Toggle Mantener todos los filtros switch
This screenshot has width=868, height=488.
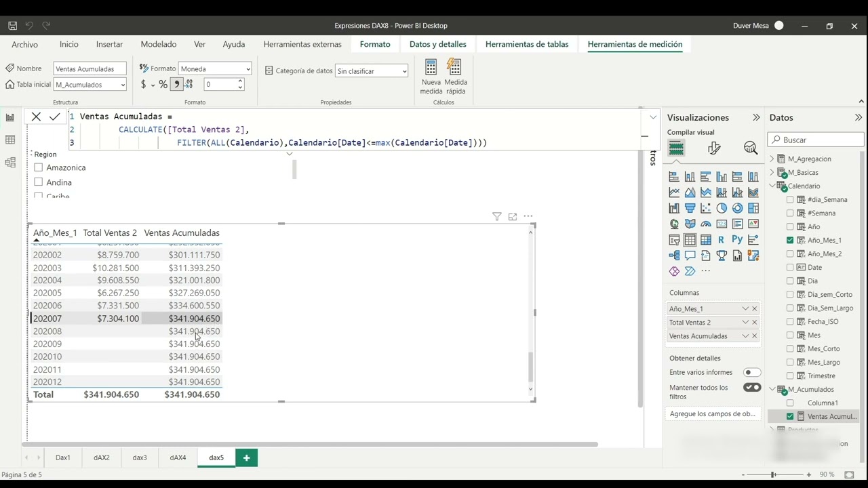point(752,388)
